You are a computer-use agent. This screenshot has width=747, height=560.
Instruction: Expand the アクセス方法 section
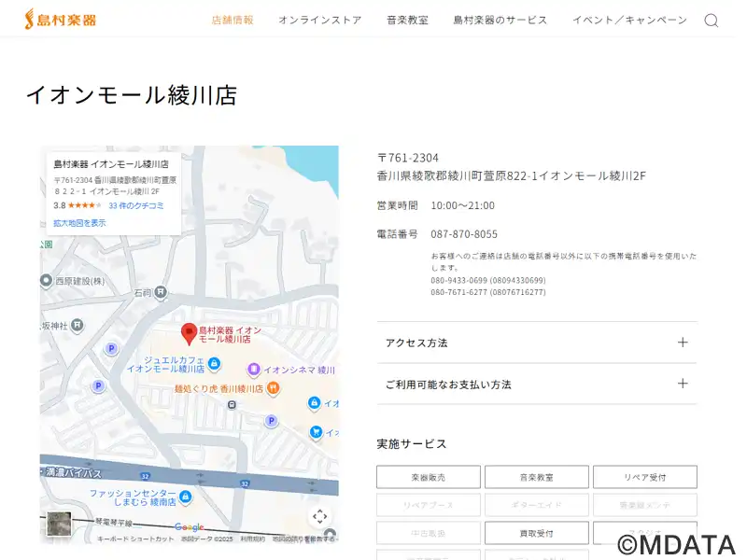tap(536, 343)
